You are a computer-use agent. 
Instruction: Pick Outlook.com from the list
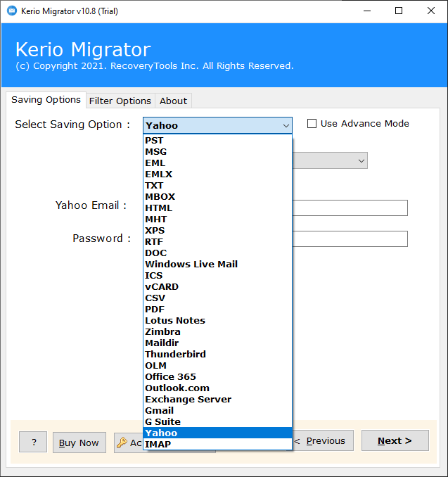(x=217, y=388)
